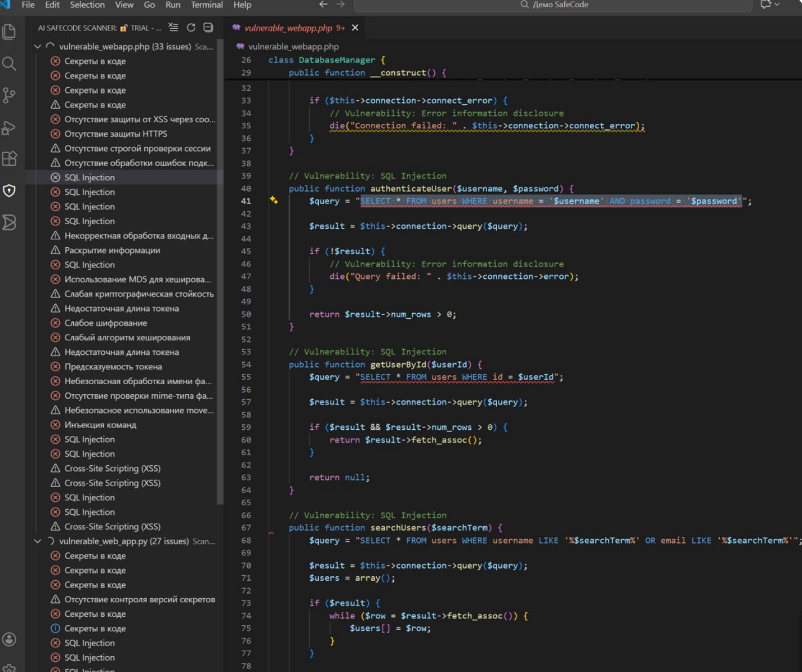The image size is (802, 672).
Task: Click the clear results list icon in scanner header
Action: pyautogui.click(x=173, y=28)
